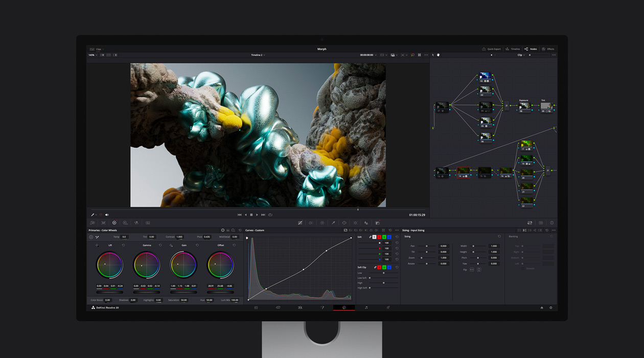Open the Fusion page
The height and width of the screenshot is (358, 644).
coord(322,307)
